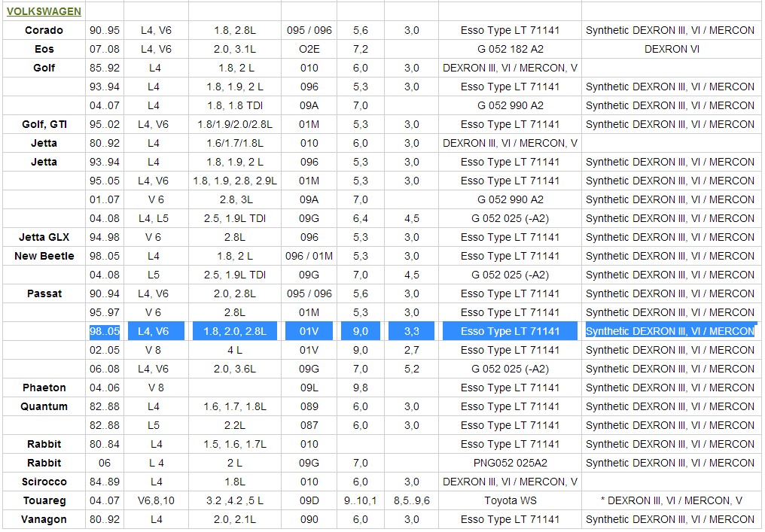Click the 6,4 capacity cell
Screen dimensions: 765x532
tap(361, 218)
